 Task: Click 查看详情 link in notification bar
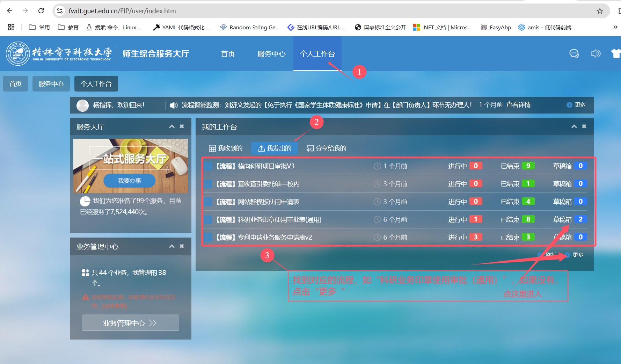point(518,105)
